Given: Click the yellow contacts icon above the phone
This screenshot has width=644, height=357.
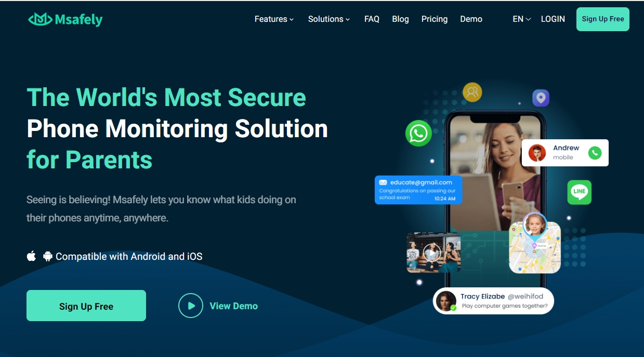Looking at the screenshot, I should 472,92.
